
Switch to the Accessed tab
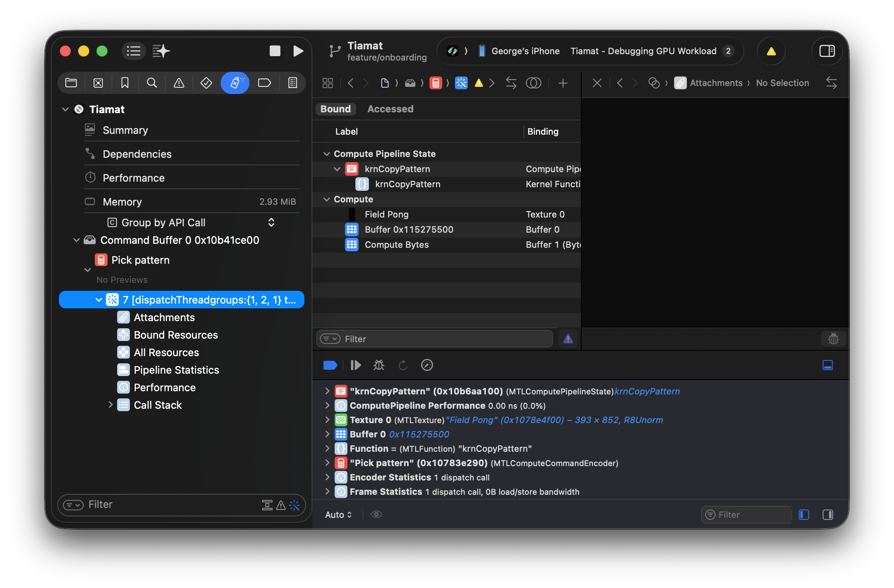[x=390, y=109]
